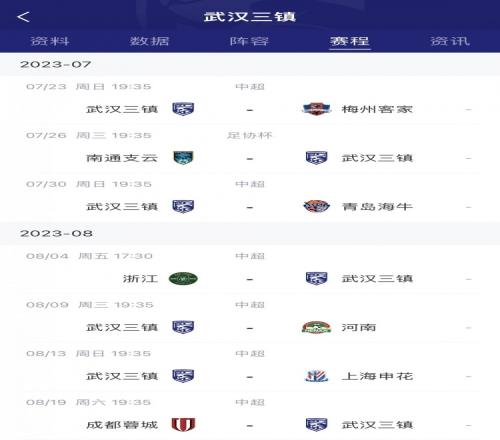Screen dimensions: 500x440
Task: Click the 成都蓉城 team logo
Action: [183, 424]
